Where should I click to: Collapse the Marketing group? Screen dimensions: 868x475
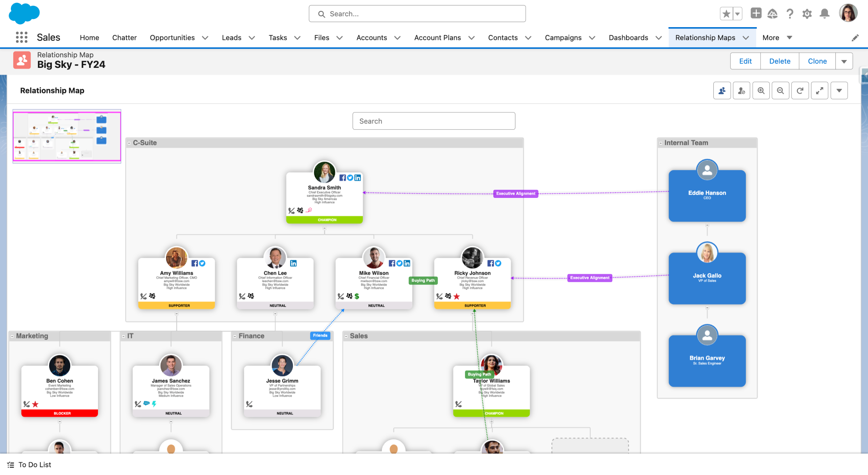[12, 336]
